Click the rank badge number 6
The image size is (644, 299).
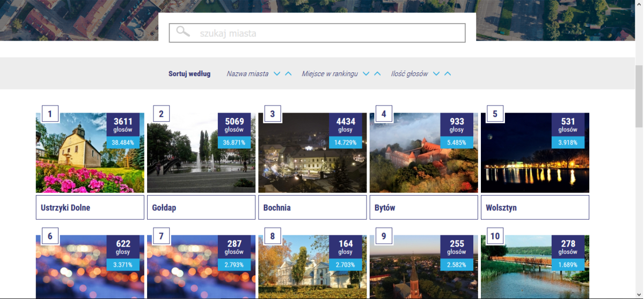click(x=50, y=236)
